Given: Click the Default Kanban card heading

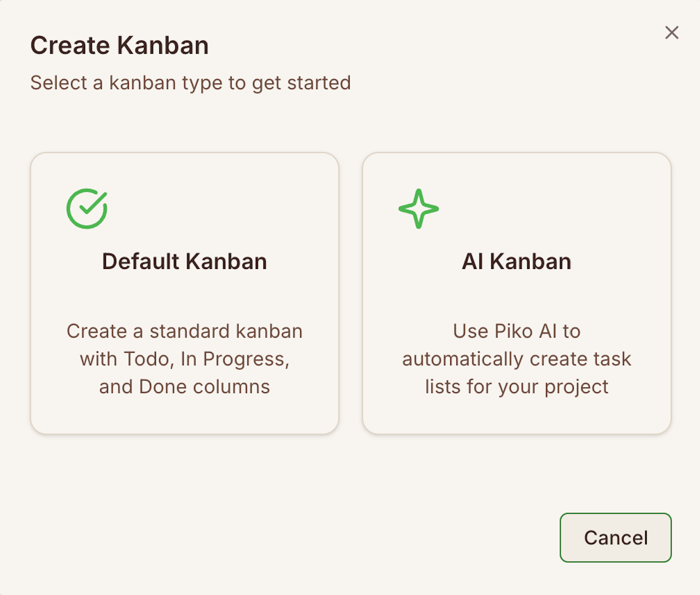Looking at the screenshot, I should click(x=184, y=261).
